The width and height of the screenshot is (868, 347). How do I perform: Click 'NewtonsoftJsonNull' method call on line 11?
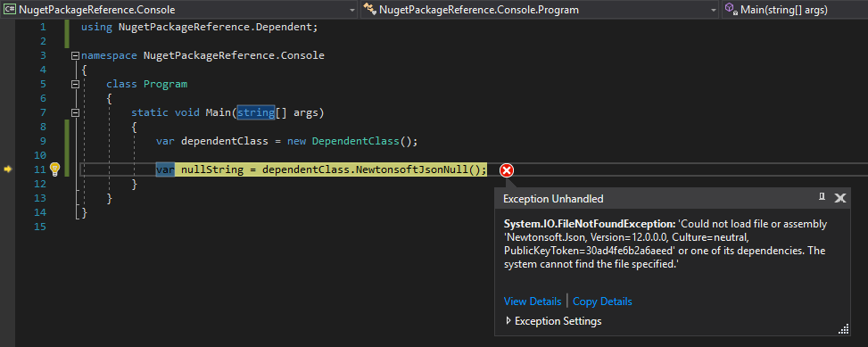(x=411, y=169)
